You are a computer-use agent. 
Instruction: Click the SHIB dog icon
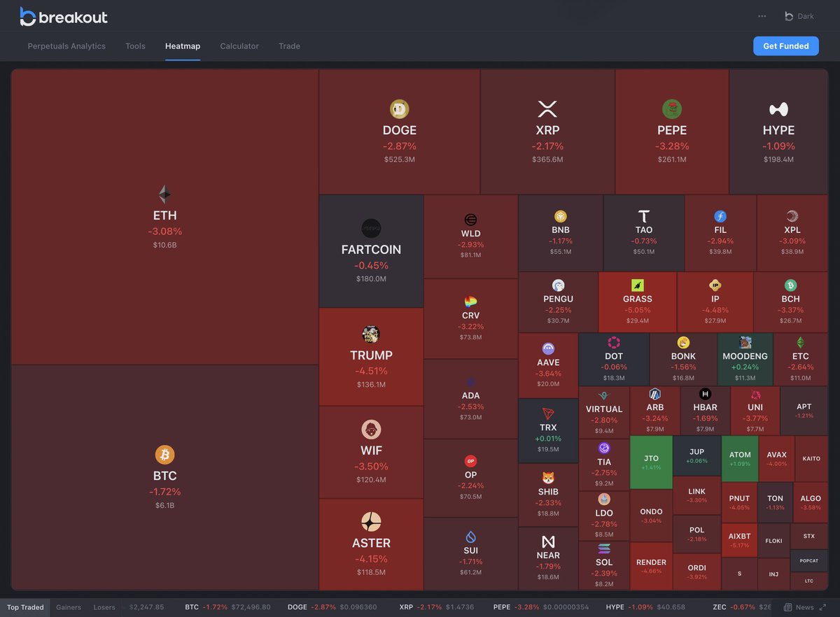point(548,478)
